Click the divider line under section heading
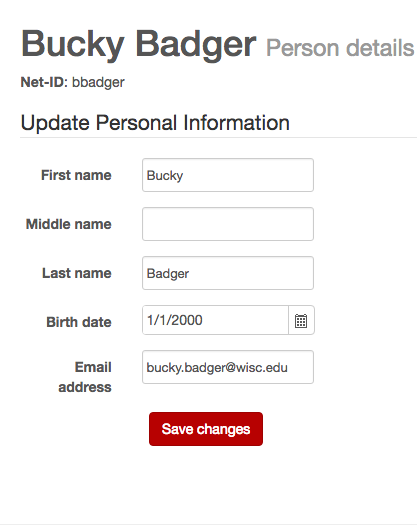The width and height of the screenshot is (417, 525). coord(218,137)
